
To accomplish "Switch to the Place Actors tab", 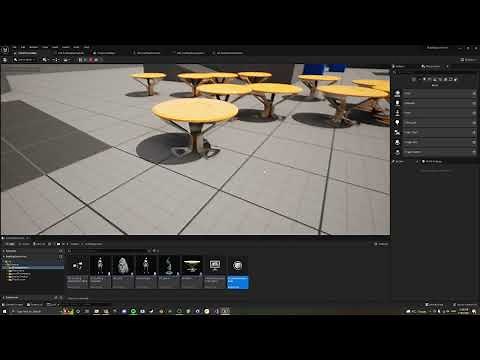I will coord(432,66).
